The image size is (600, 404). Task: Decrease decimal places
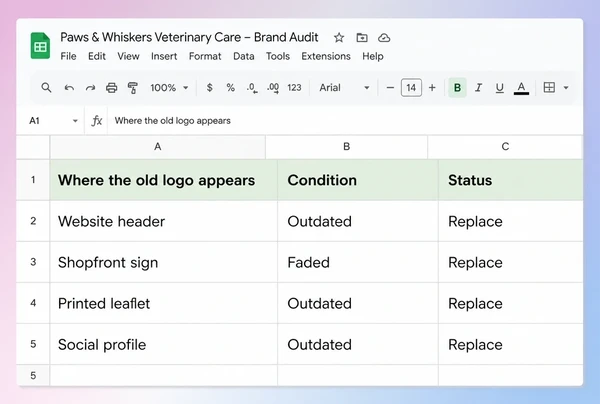pyautogui.click(x=251, y=88)
